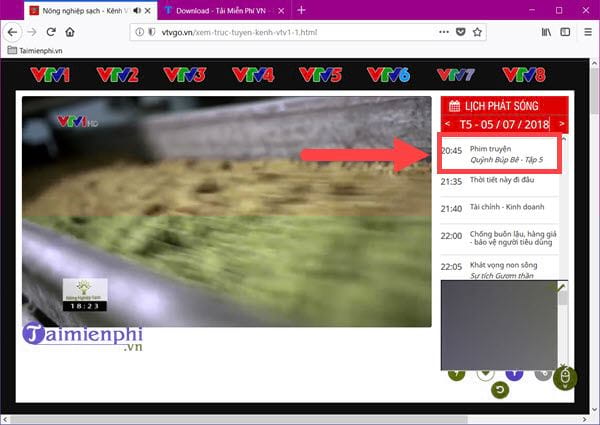Screen dimensions: 600x425
Task: Reload the current page
Action: (51, 32)
